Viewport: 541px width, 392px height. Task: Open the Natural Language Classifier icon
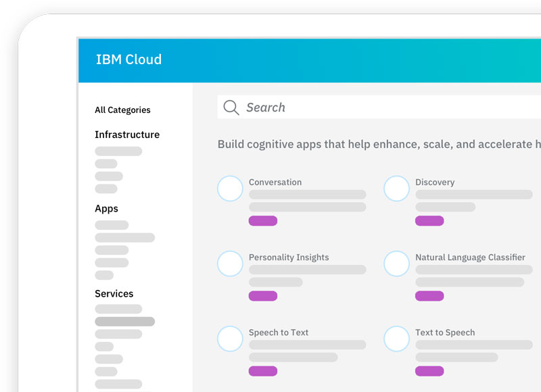396,264
